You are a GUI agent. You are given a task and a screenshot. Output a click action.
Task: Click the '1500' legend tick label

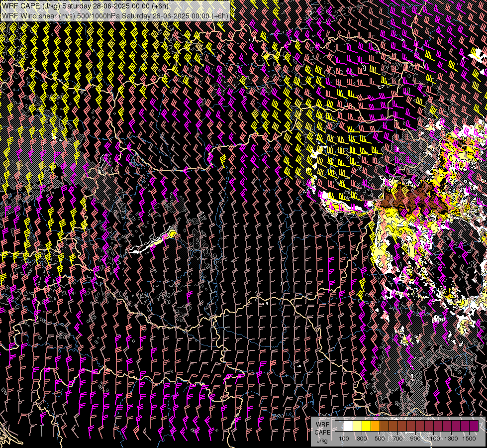469,439
